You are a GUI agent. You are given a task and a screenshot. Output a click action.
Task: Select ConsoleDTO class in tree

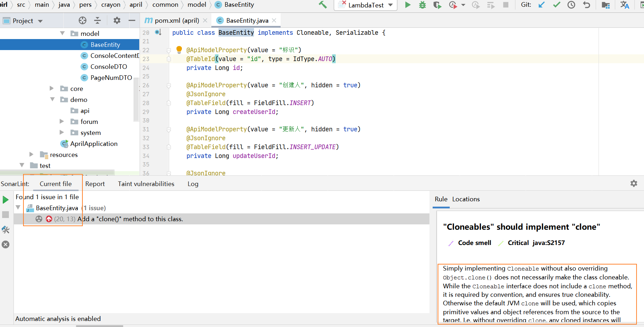[109, 66]
